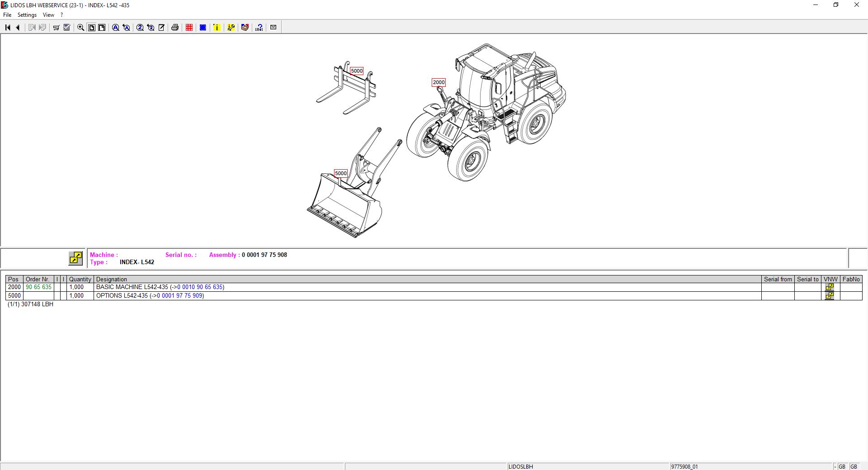Click hotspot label 2000 on the loader diagram
Viewport: 868px width, 470px height.
click(438, 82)
